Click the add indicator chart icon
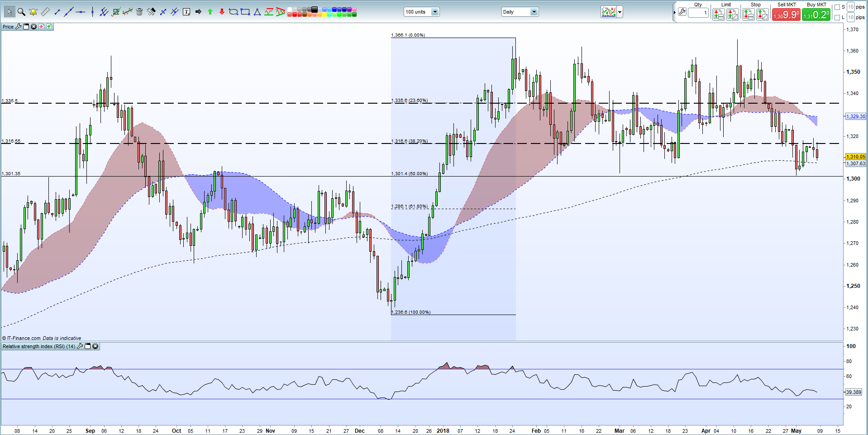This screenshot has width=868, height=435. tap(609, 12)
